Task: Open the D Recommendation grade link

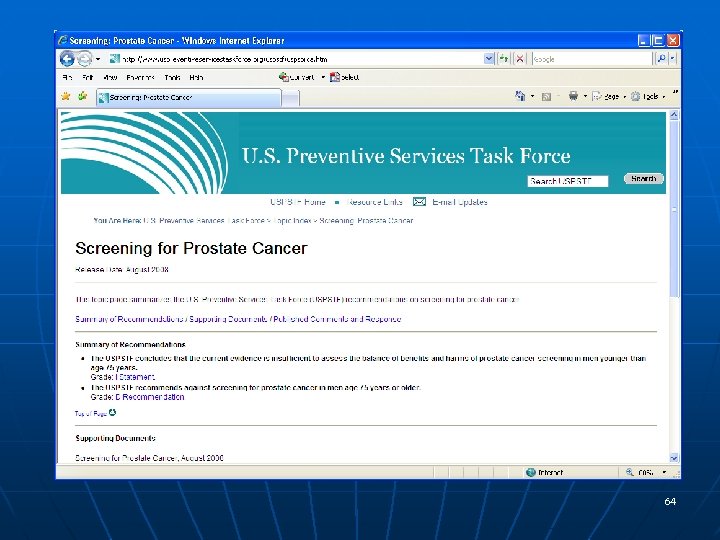Action: pyautogui.click(x=150, y=397)
